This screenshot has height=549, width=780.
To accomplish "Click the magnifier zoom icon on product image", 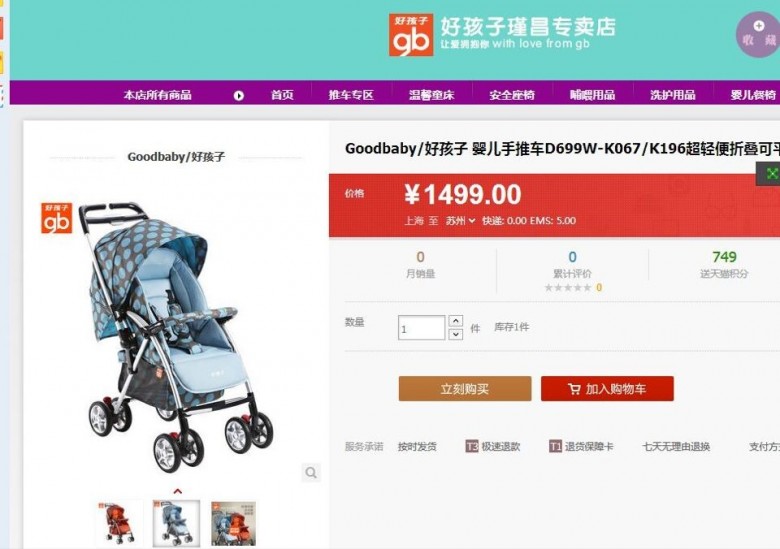I will pyautogui.click(x=311, y=472).
